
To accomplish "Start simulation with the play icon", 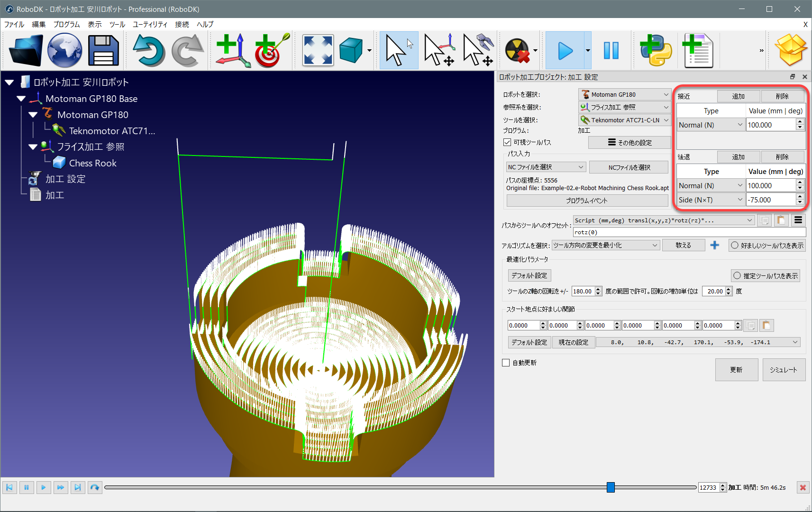I will 565,50.
